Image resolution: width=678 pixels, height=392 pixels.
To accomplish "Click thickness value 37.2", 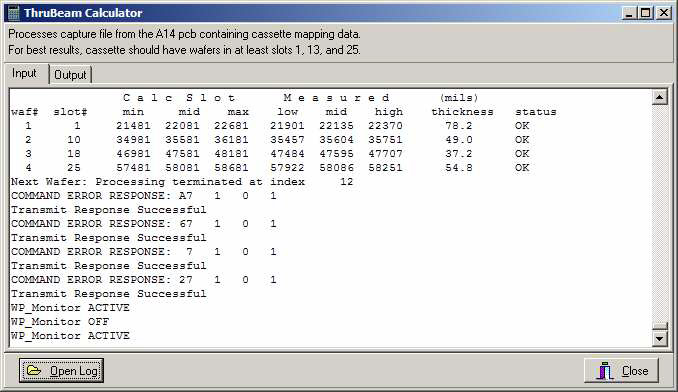I will point(459,153).
